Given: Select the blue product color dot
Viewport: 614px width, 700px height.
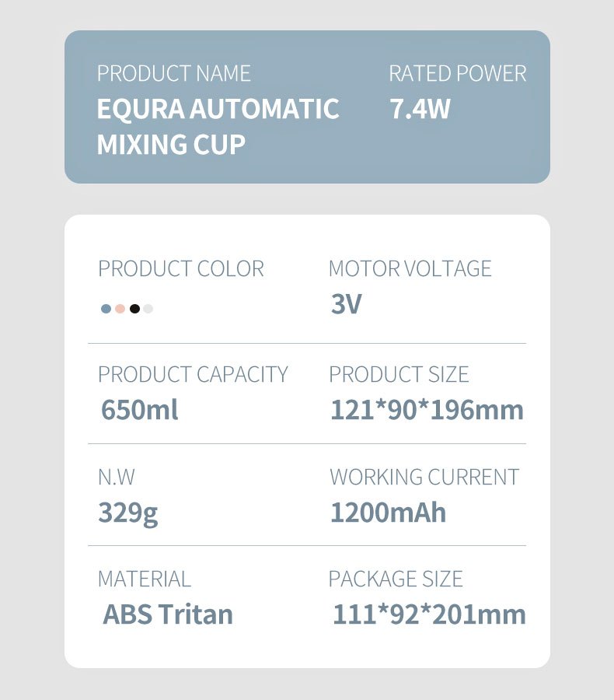Looking at the screenshot, I should 106,309.
